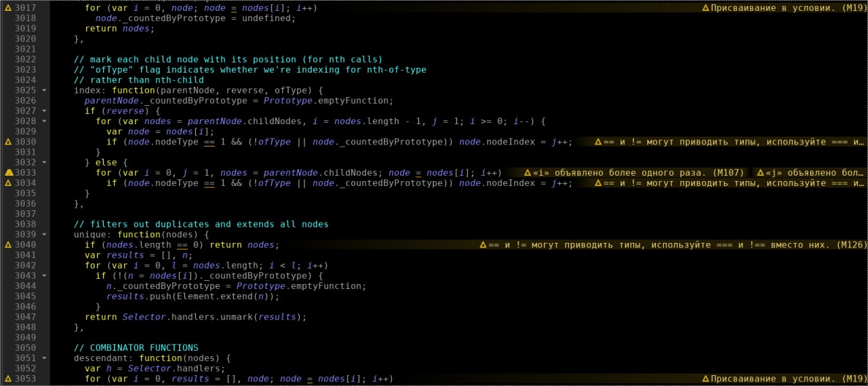Click the warning icon on line 3030
Viewport: 868px width, 386px height.
pos(8,142)
